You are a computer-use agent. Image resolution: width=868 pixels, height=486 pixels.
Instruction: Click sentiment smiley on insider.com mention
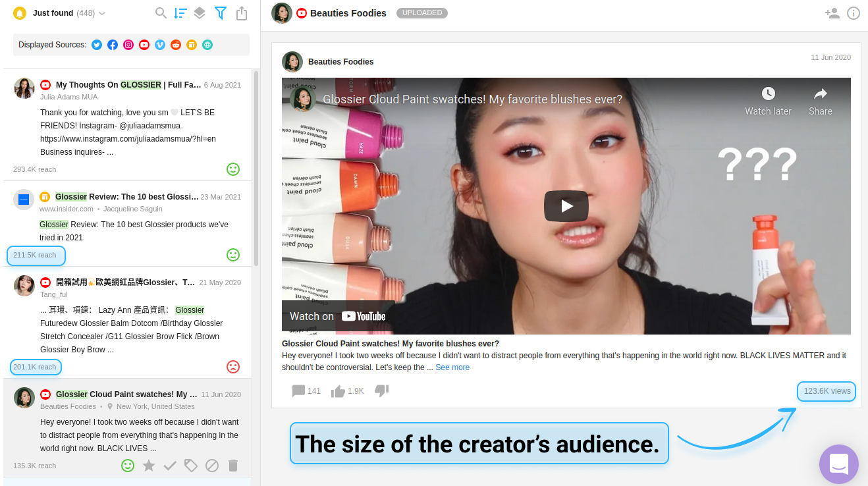[233, 255]
